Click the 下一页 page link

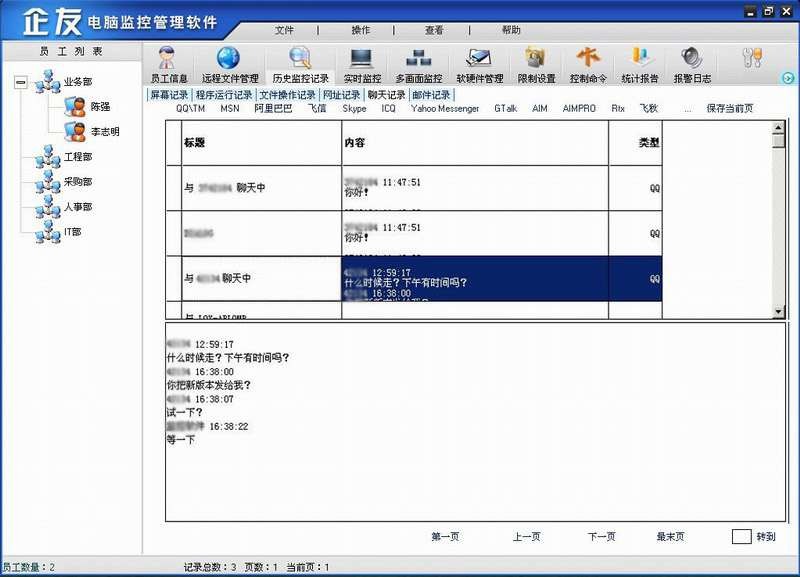(601, 537)
